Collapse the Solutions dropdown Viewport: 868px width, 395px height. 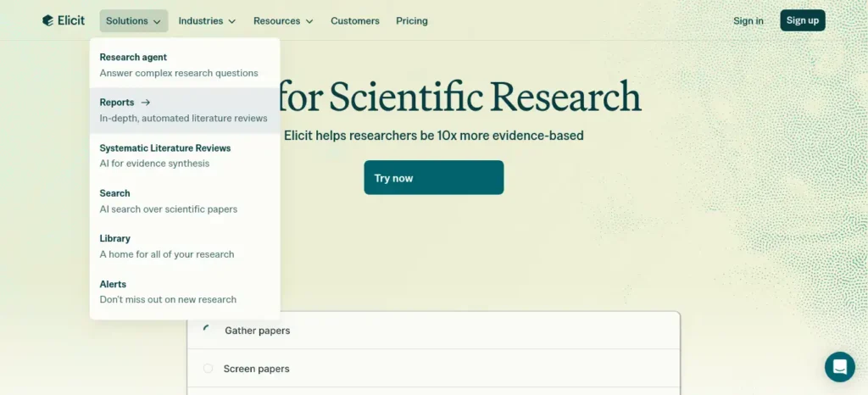tap(133, 21)
